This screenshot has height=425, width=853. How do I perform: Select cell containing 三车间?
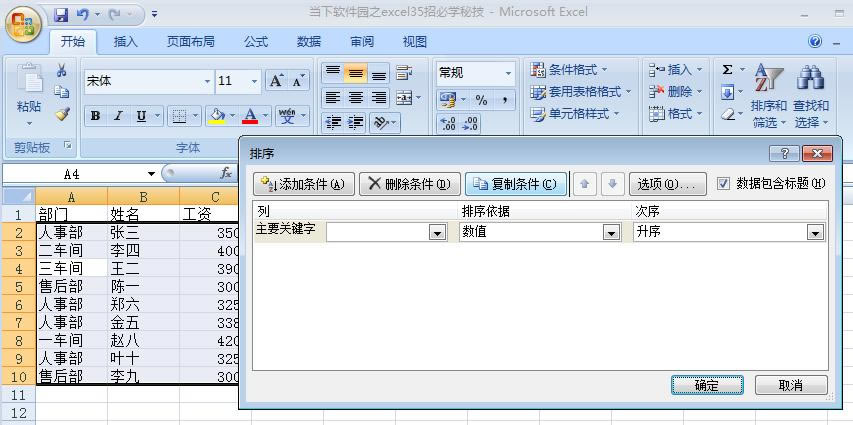point(71,268)
